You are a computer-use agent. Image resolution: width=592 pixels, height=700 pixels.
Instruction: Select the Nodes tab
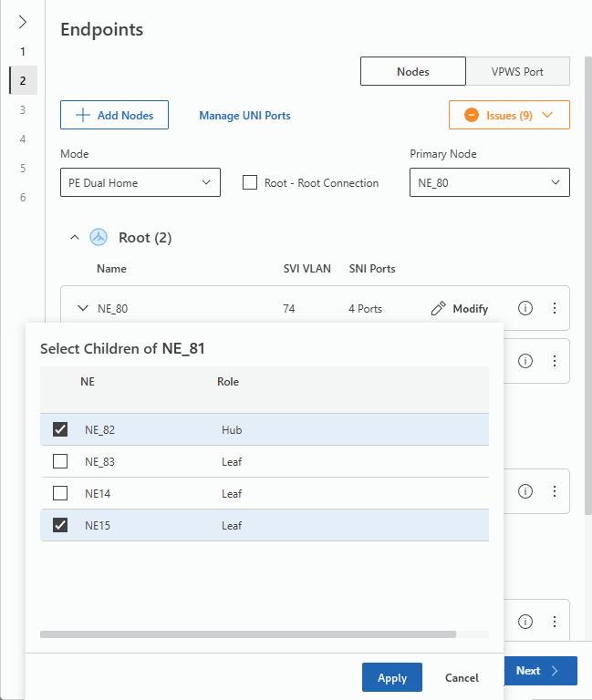(413, 71)
